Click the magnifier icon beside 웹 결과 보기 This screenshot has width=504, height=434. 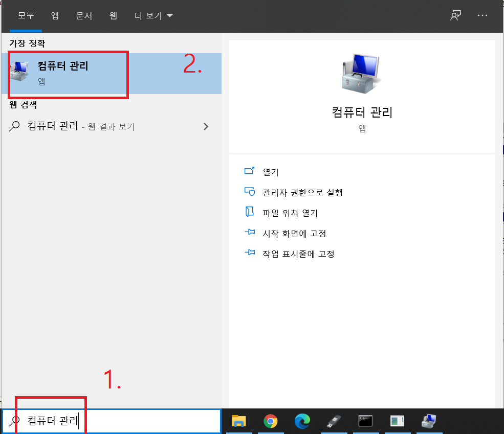click(14, 126)
